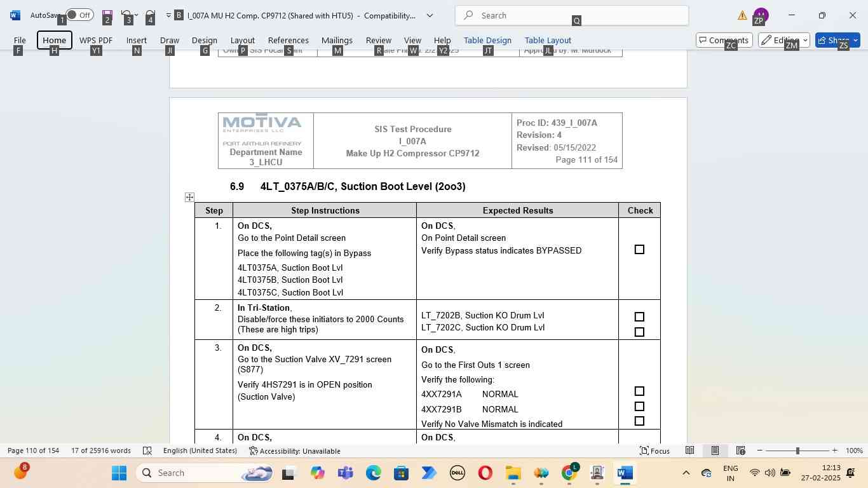Expand Customize Quick Access Toolbar dropdown

(x=168, y=15)
